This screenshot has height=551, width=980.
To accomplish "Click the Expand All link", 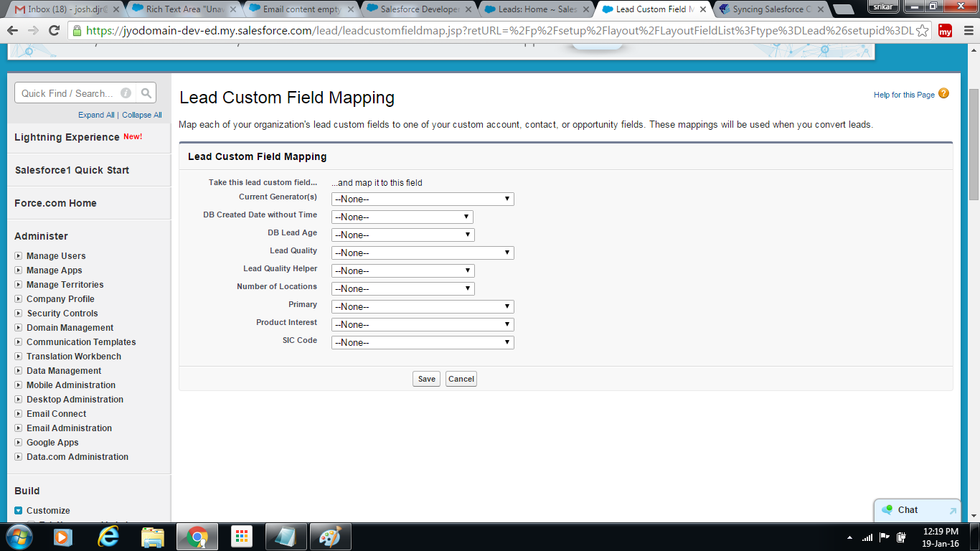I will 96,115.
